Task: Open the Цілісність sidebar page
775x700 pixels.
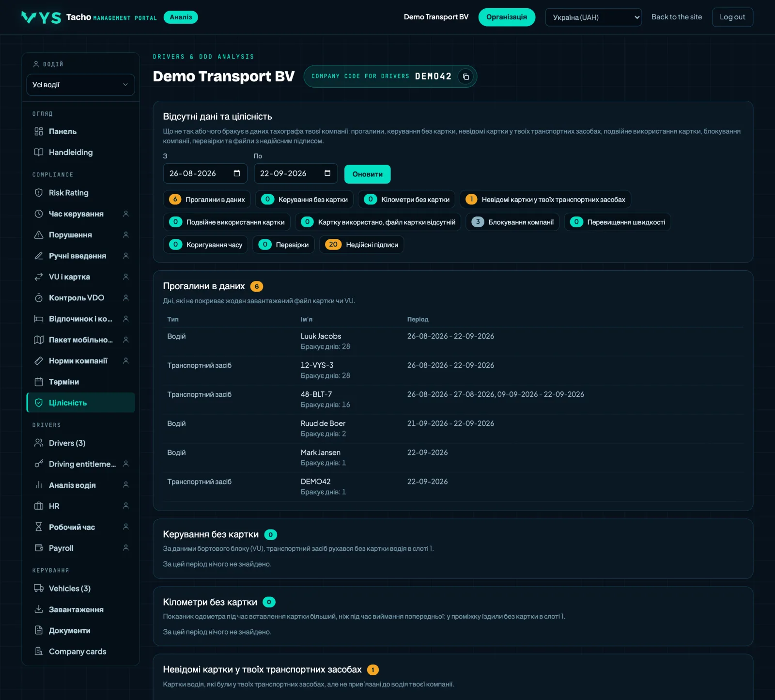Action: coord(80,403)
